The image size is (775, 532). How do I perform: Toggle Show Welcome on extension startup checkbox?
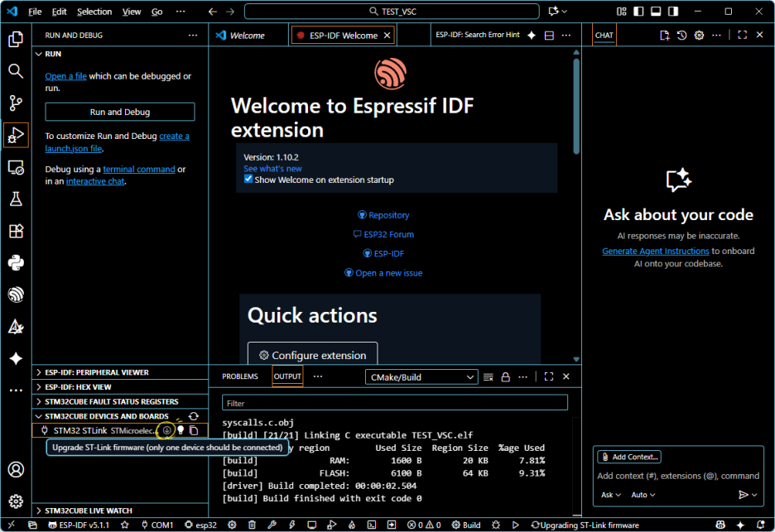tap(248, 180)
